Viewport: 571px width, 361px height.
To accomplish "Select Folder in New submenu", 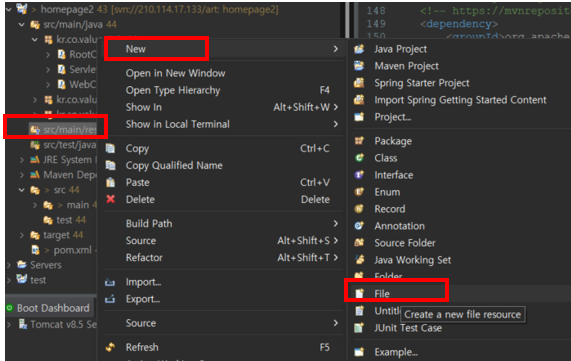I will (x=388, y=276).
